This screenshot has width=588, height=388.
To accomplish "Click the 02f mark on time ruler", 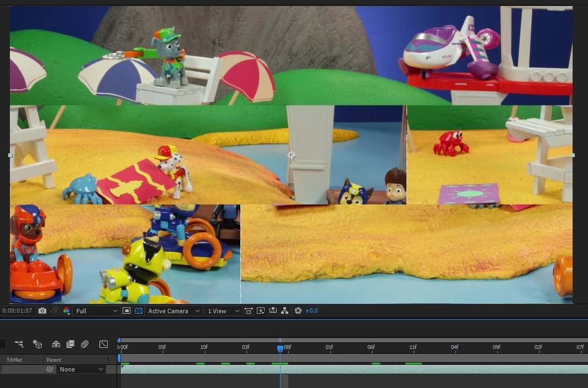I will click(538, 347).
